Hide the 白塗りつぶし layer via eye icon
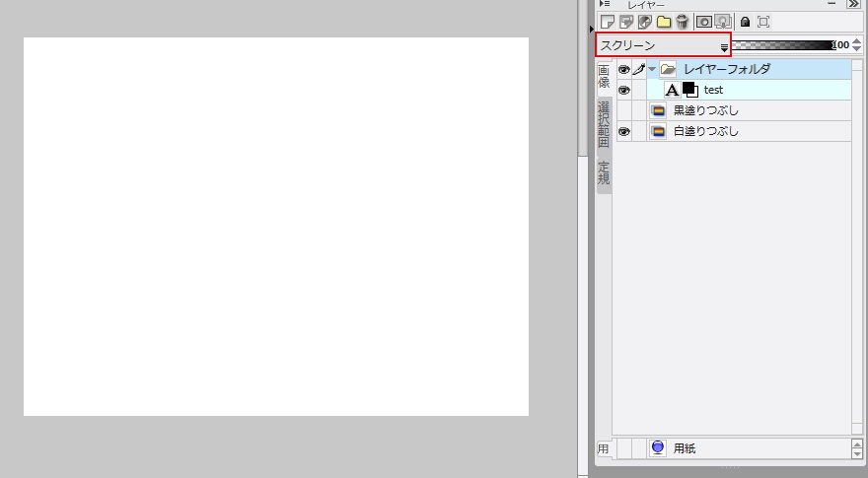 623,132
